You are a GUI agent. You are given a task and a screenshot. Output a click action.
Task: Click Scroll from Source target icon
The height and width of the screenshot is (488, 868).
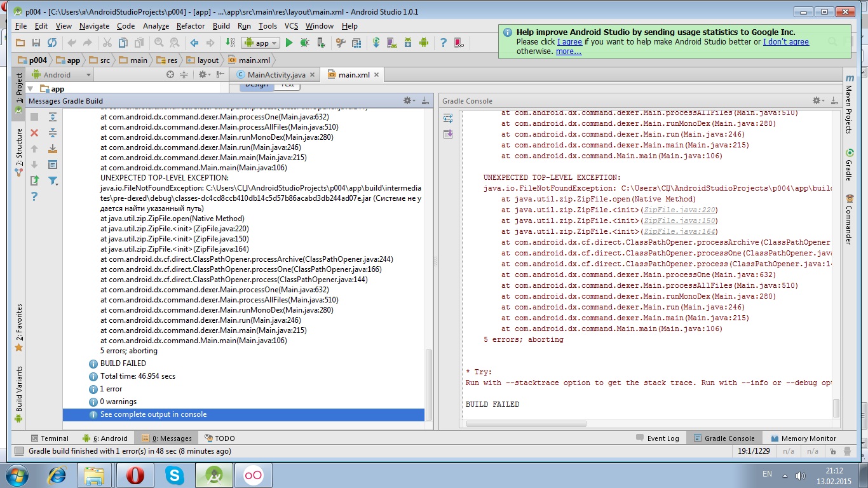pos(170,74)
